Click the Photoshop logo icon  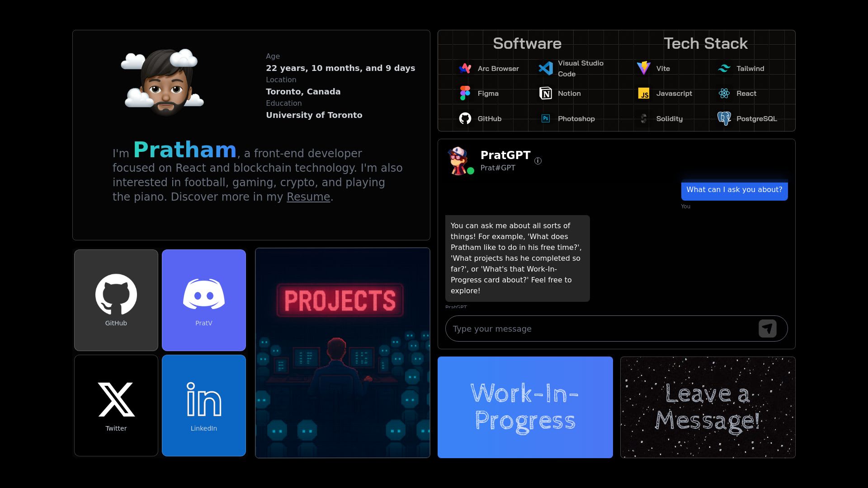tap(546, 118)
